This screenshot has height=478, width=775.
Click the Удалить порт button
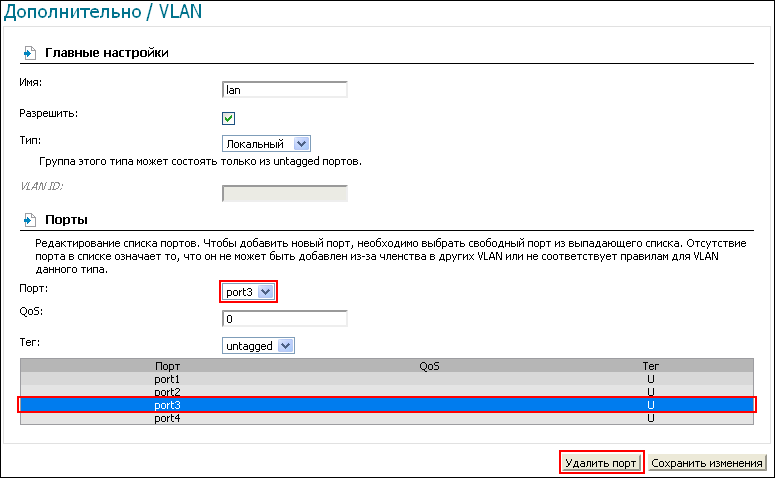coord(601,463)
